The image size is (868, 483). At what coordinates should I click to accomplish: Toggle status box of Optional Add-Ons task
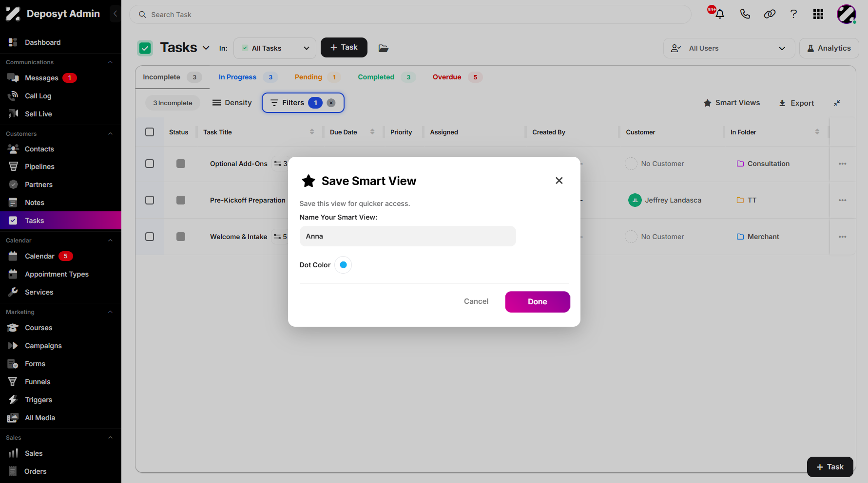click(181, 164)
